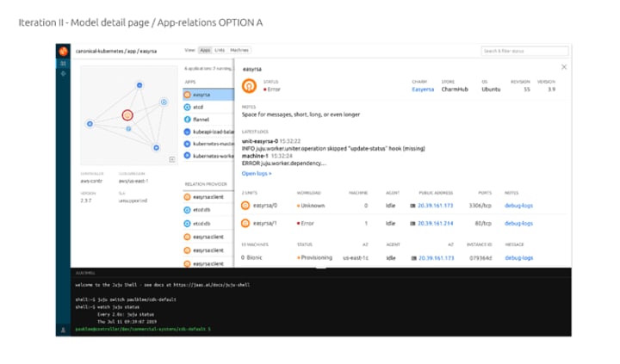This screenshot has height=364, width=620.
Task: Switch view to Machines
Action: [x=239, y=50]
